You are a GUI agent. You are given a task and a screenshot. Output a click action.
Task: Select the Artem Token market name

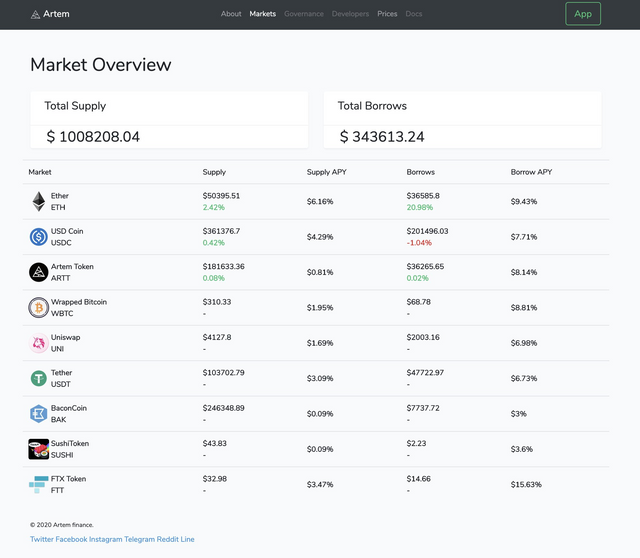coord(72,267)
